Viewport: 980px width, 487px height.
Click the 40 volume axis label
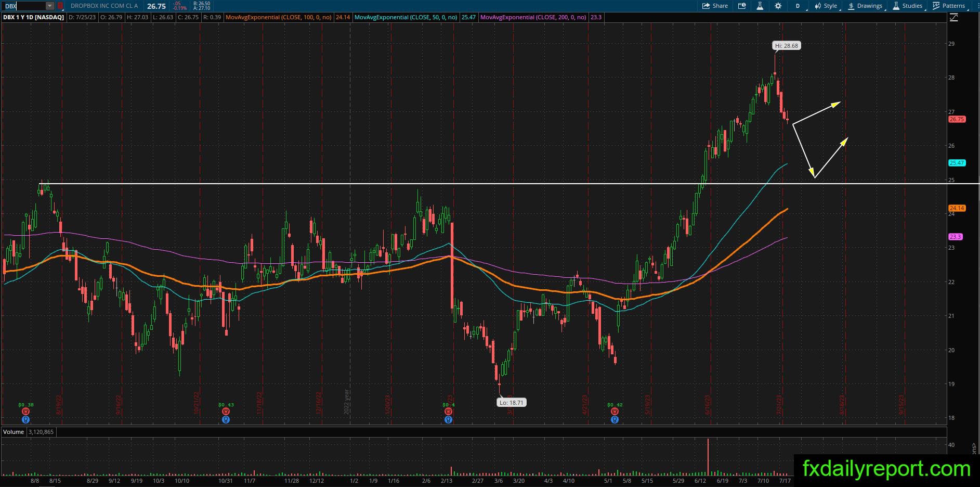tap(951, 445)
